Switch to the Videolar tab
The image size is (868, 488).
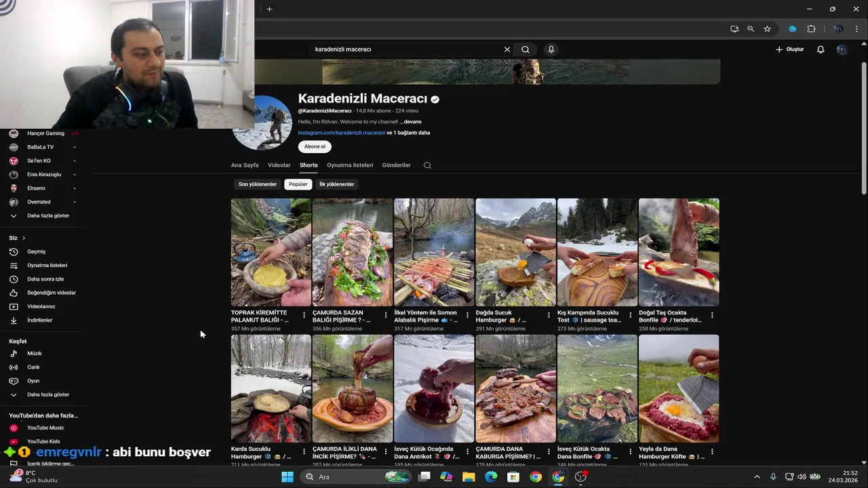[x=279, y=165]
